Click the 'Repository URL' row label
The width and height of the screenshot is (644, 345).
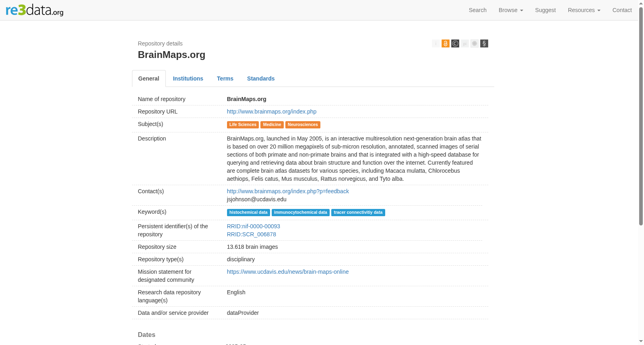(x=158, y=112)
